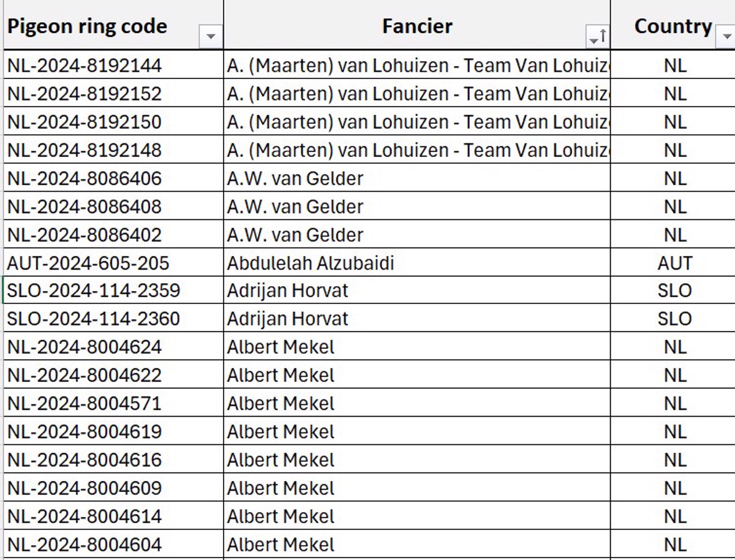Select cell NL-2024-8004571

[113, 403]
